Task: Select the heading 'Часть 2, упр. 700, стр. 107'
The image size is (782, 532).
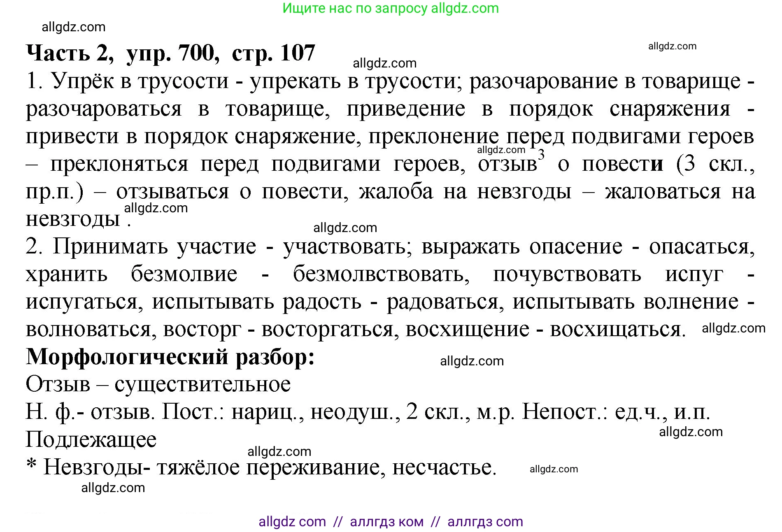Action: [x=170, y=53]
